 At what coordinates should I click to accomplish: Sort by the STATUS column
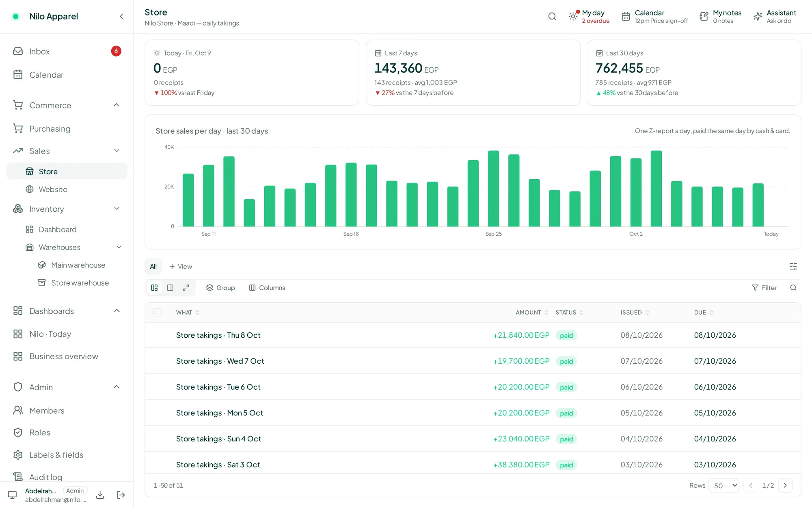tap(570, 313)
